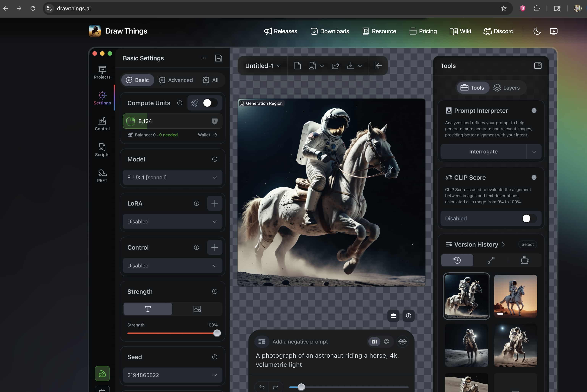Expand the download options dropdown arrow

pyautogui.click(x=360, y=66)
